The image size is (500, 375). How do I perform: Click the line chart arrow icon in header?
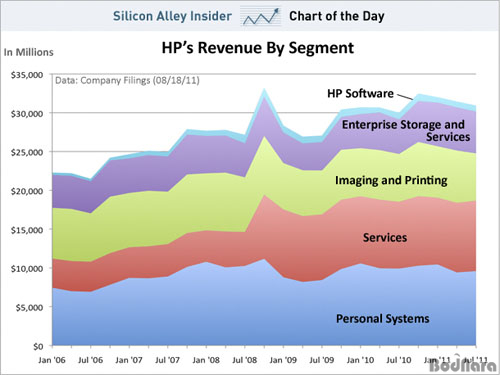tap(260, 16)
